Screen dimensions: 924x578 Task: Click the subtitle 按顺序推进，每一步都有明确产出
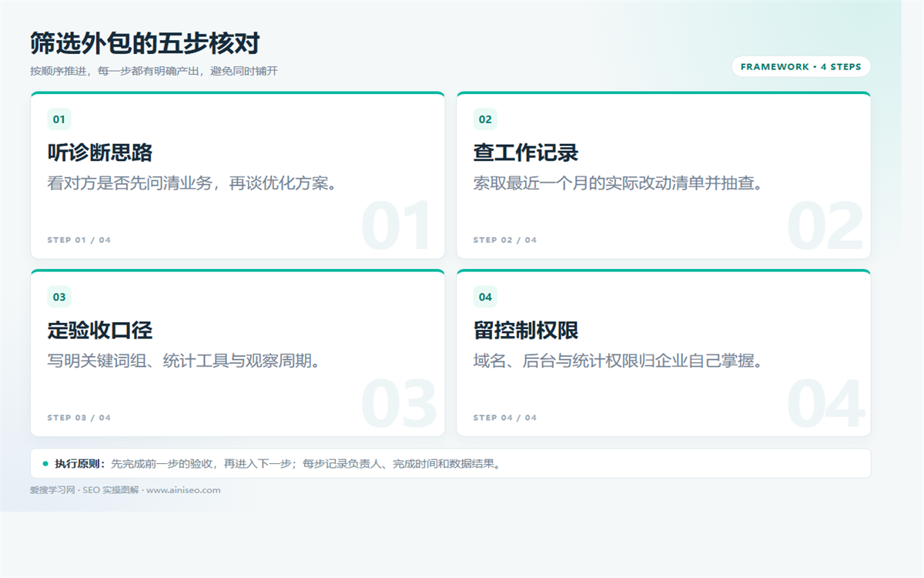coord(115,71)
